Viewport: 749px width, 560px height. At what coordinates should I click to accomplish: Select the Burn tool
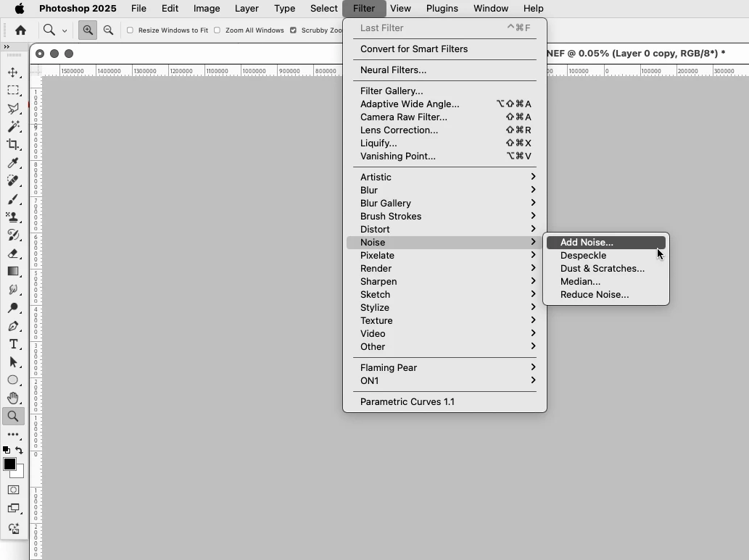click(x=13, y=307)
